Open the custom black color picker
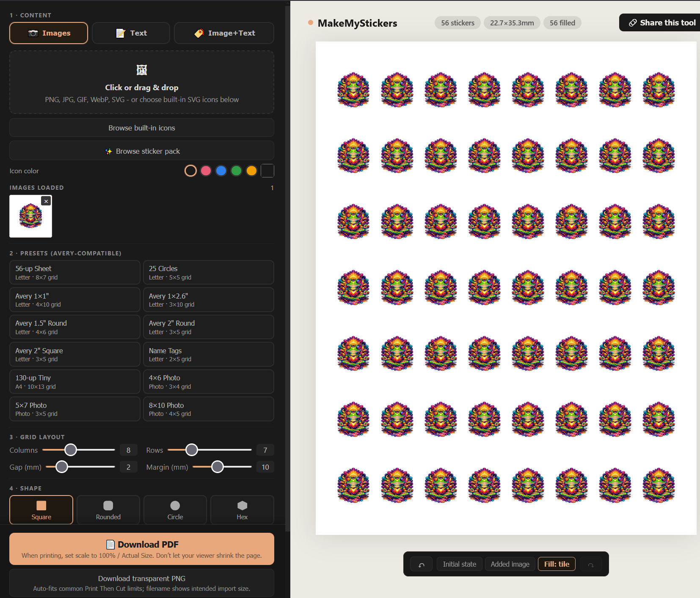The height and width of the screenshot is (598, 700). [267, 171]
